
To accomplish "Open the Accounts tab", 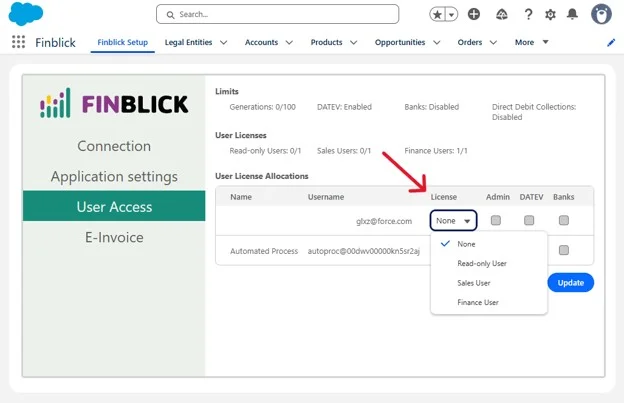I will coord(261,42).
